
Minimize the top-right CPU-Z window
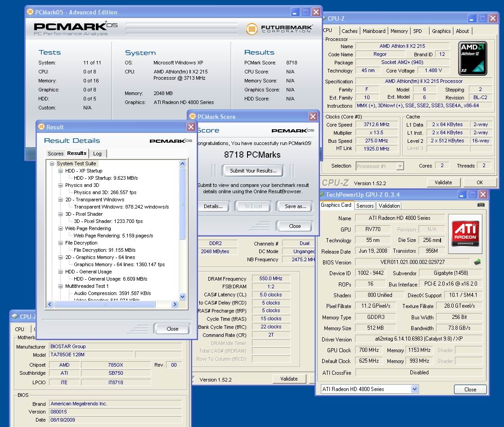pyautogui.click(x=472, y=18)
